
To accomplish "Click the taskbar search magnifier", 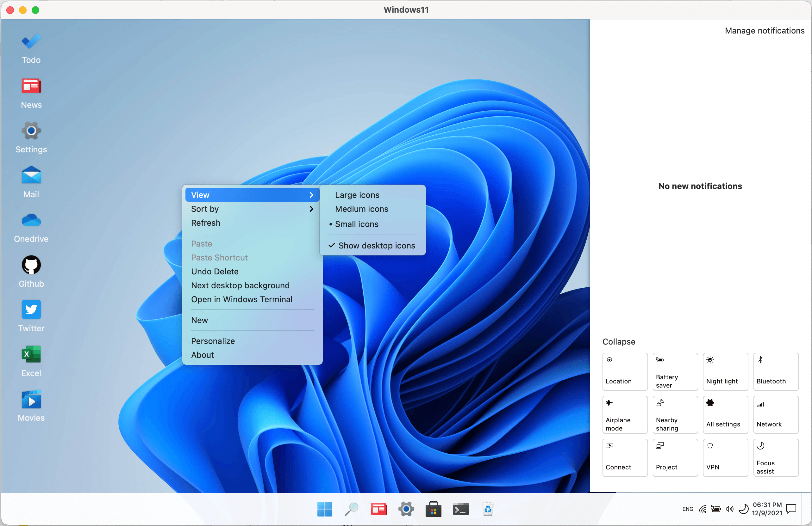I will coord(351,509).
